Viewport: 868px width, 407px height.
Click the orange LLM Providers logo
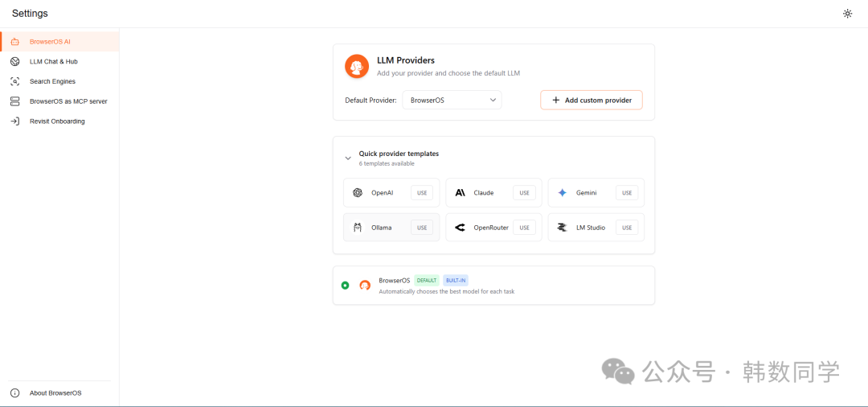click(x=357, y=66)
